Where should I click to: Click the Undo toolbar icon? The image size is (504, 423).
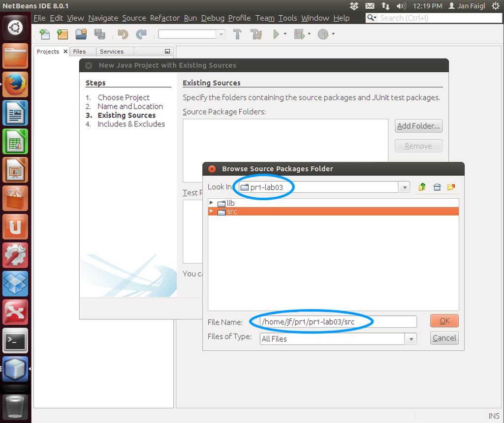click(123, 34)
